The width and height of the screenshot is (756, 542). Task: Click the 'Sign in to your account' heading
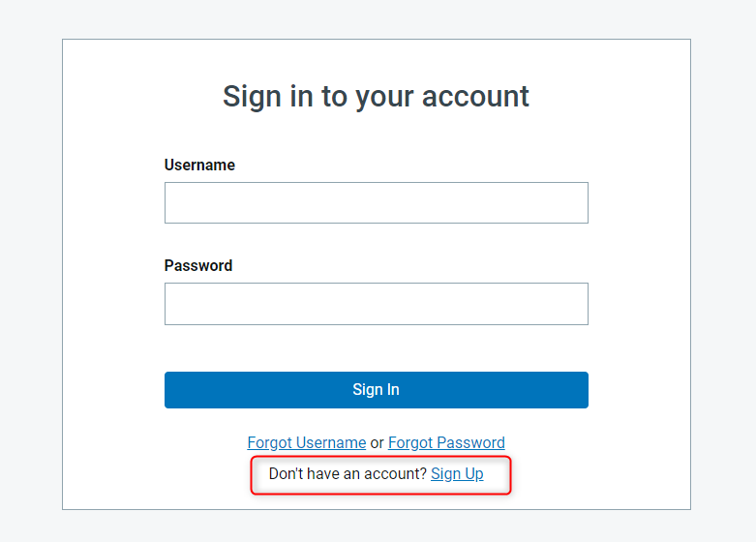click(x=376, y=97)
